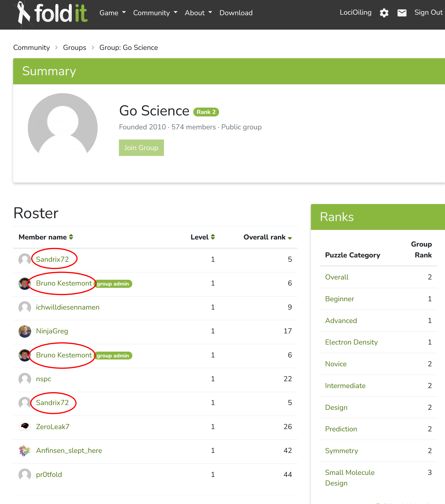Click Anfinsen_slept_here's protein avatar
Screen dimensions: 445x504
pyautogui.click(x=25, y=451)
